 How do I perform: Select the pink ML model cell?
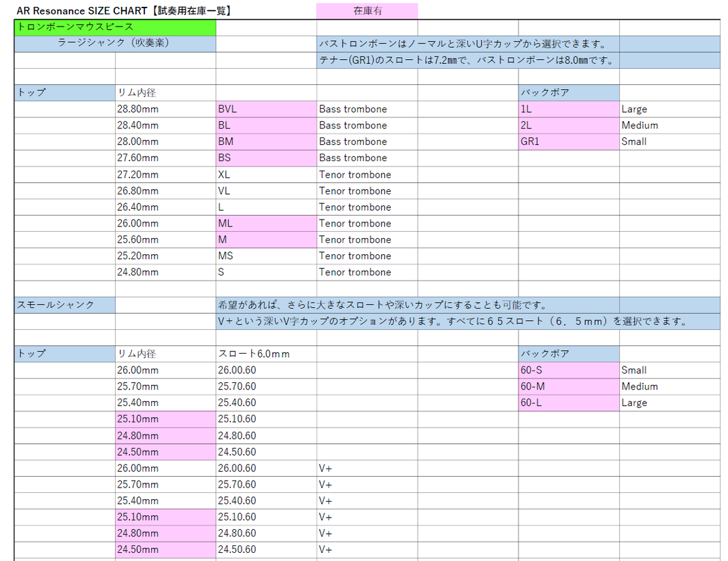[x=267, y=223]
